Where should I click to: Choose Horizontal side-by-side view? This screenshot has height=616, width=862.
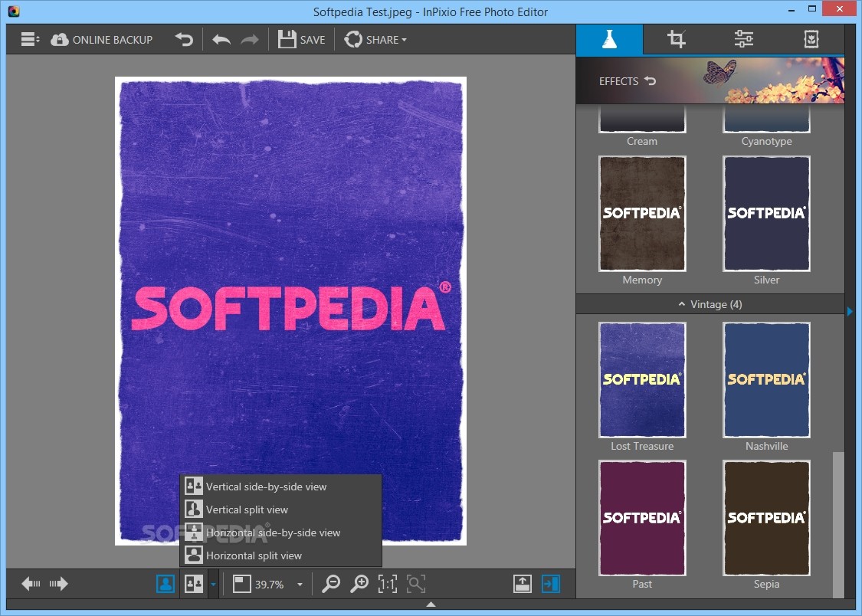point(281,532)
